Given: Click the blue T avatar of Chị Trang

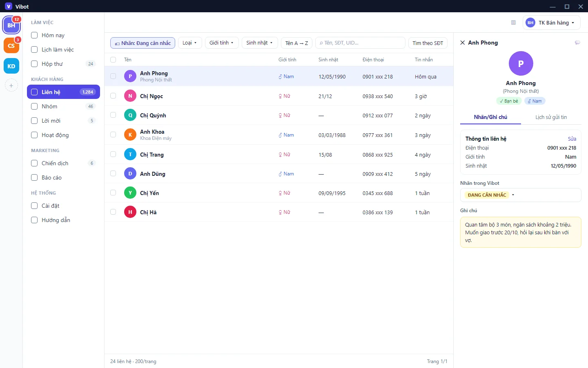Looking at the screenshot, I should click(x=130, y=154).
